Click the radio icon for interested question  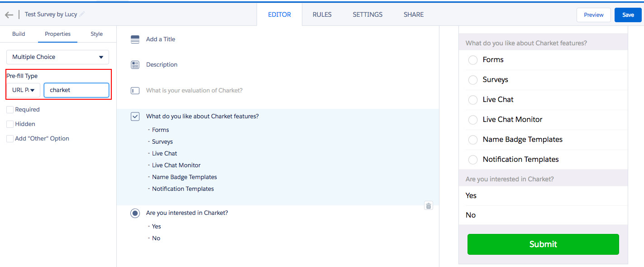tap(135, 213)
